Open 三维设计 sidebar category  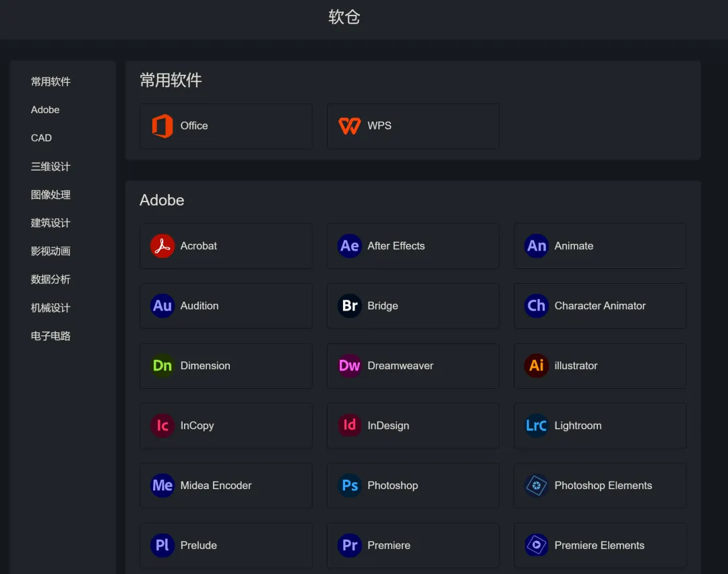tap(51, 166)
